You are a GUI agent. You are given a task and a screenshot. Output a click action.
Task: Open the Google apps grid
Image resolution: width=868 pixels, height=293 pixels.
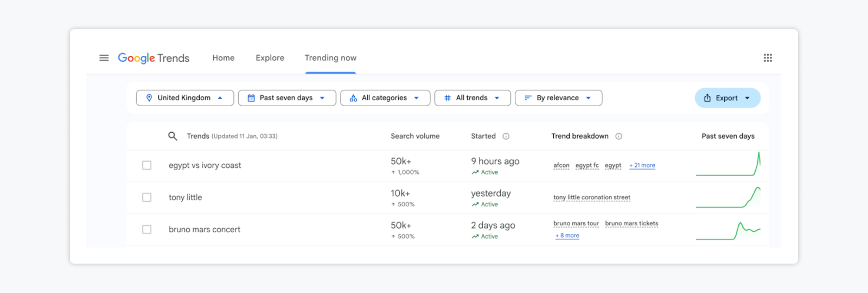768,58
